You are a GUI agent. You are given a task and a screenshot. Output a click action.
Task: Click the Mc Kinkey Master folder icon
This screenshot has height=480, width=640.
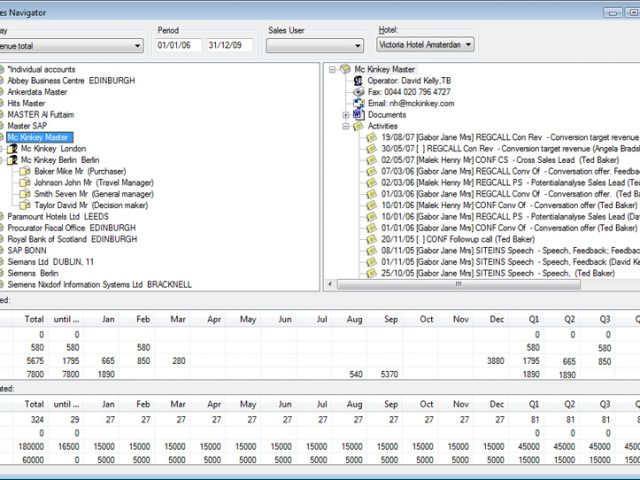[x=345, y=69]
